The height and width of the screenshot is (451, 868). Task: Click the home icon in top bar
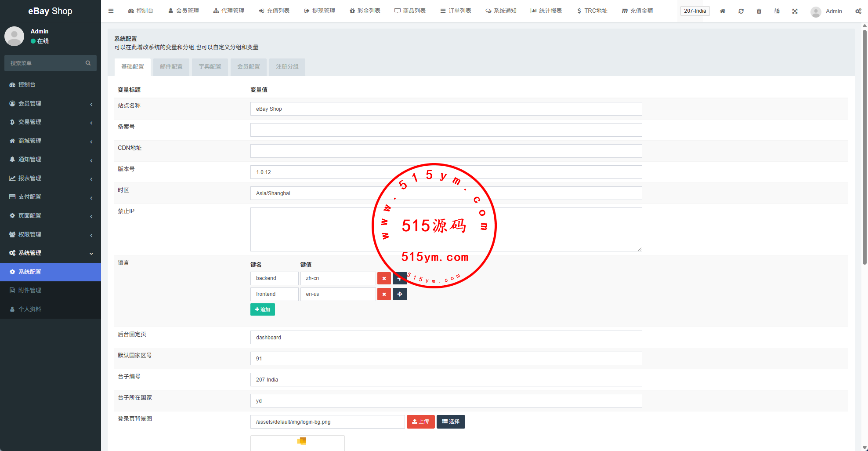coord(723,11)
